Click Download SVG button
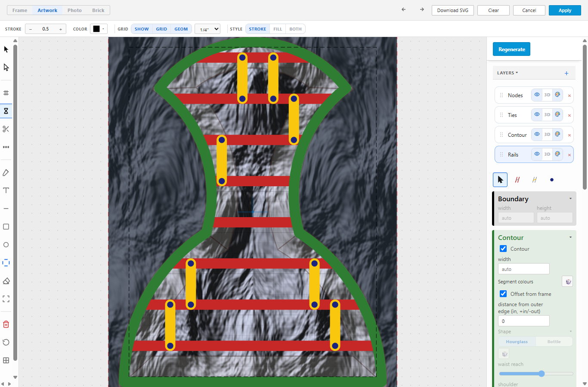The image size is (588, 387). [x=453, y=10]
